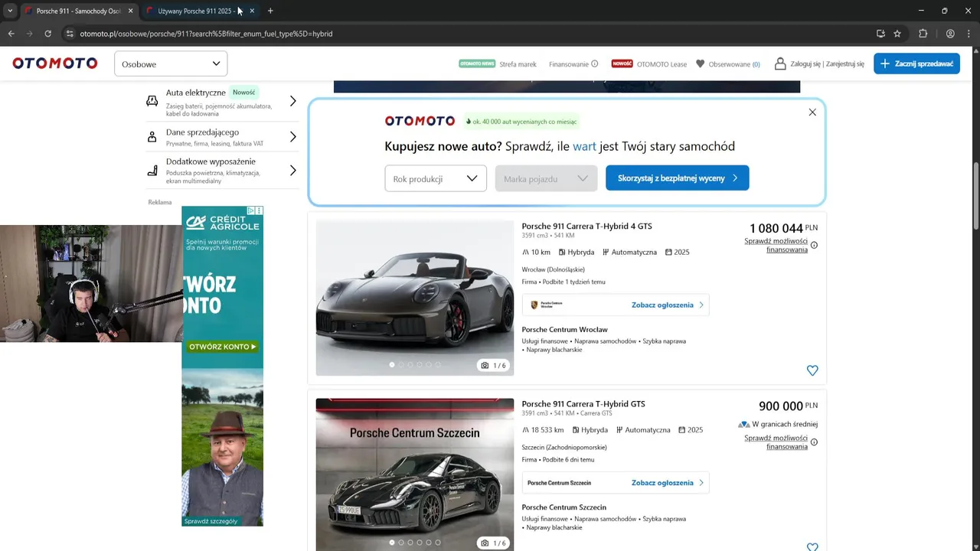Click the Porsche Centrum Wrocław dealer name
980x551 pixels.
click(564, 329)
